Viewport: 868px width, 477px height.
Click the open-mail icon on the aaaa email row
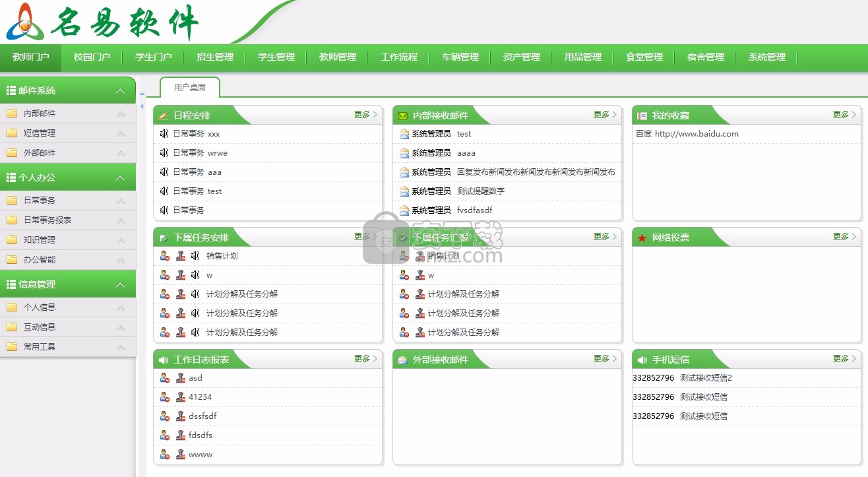[404, 152]
